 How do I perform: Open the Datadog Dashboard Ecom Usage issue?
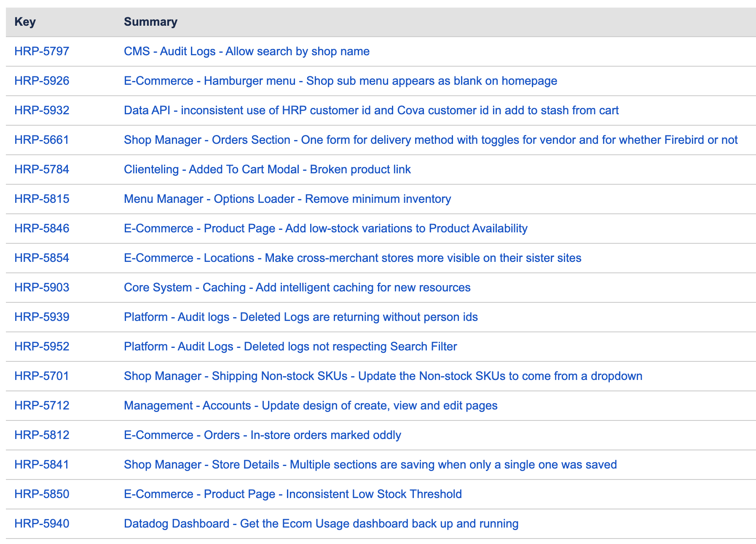click(321, 524)
